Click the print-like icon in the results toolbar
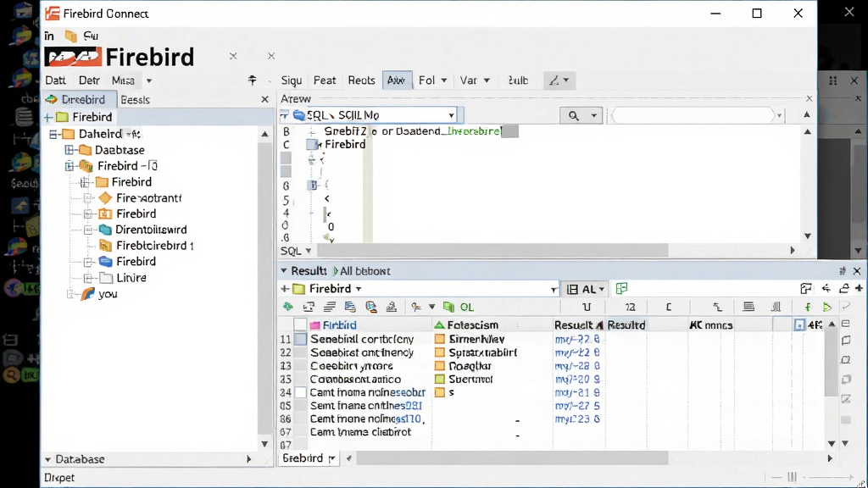Image resolution: width=868 pixels, height=488 pixels. (x=392, y=307)
